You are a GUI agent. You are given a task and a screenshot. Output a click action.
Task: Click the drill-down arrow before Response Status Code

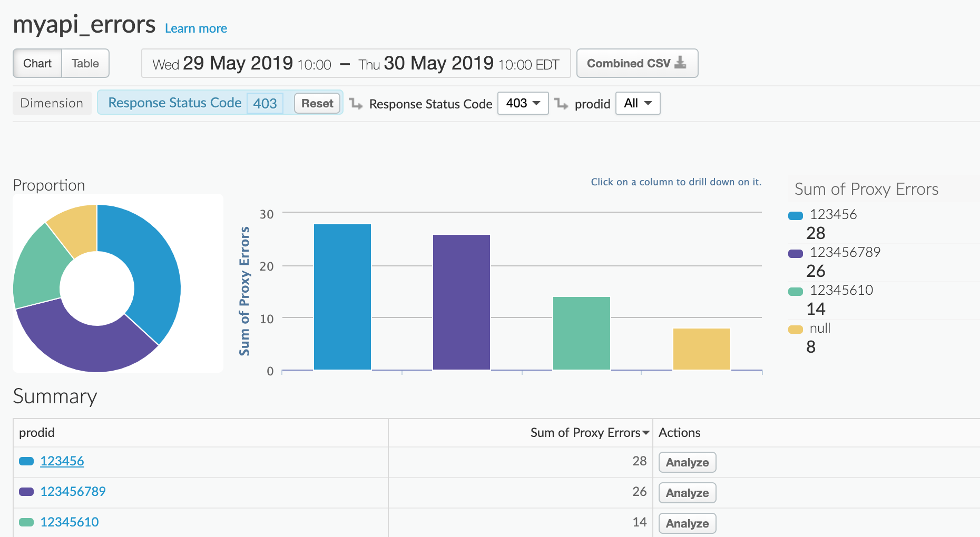(356, 104)
